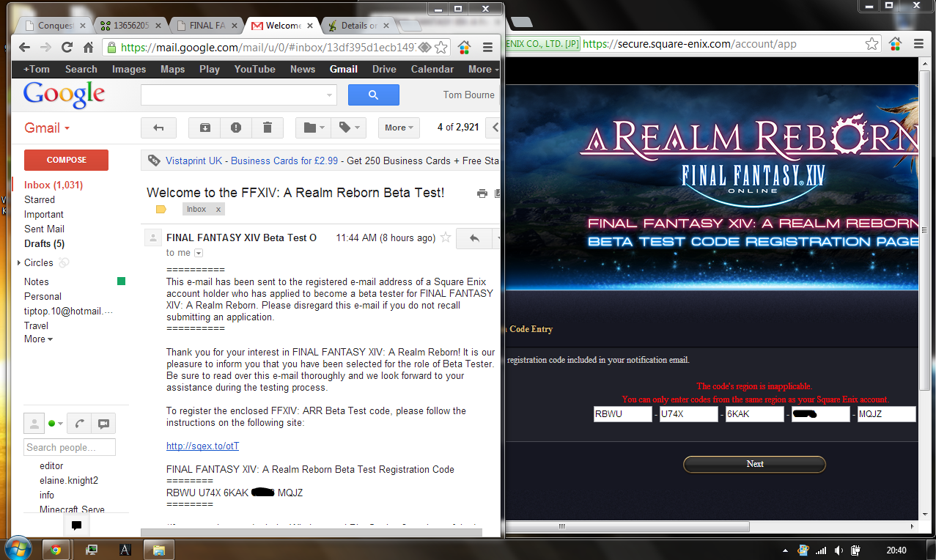
Task: Reply to the FINAL FANTASY XIV email
Action: click(x=474, y=238)
